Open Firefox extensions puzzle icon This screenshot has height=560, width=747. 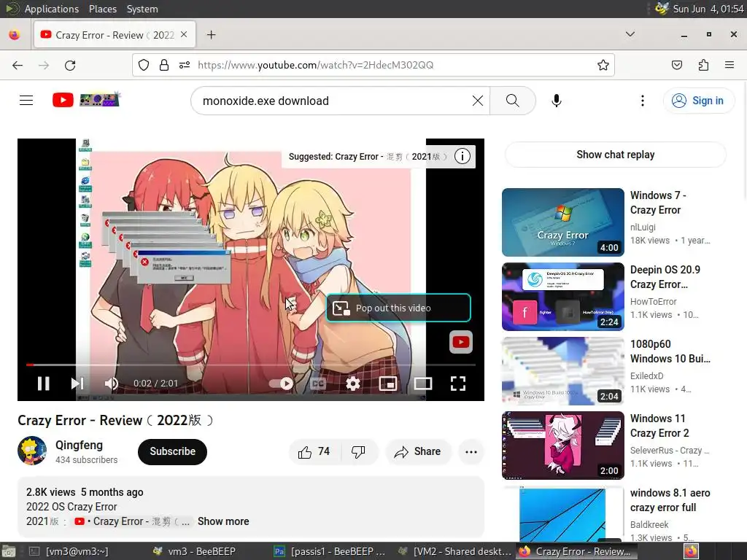(x=703, y=65)
